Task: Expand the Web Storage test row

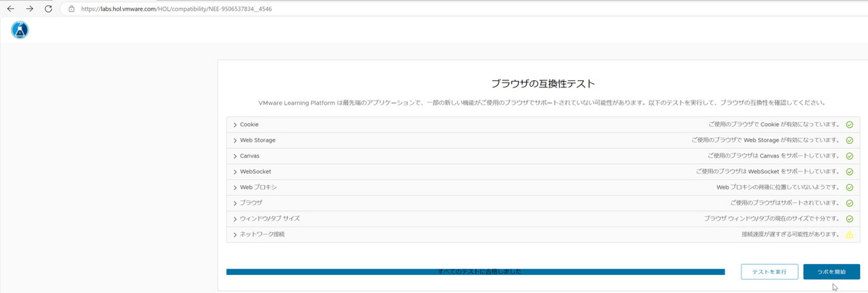Action: (542, 140)
